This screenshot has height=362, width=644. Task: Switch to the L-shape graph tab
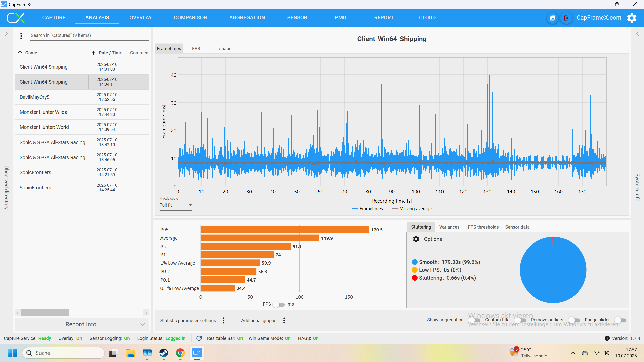(223, 49)
